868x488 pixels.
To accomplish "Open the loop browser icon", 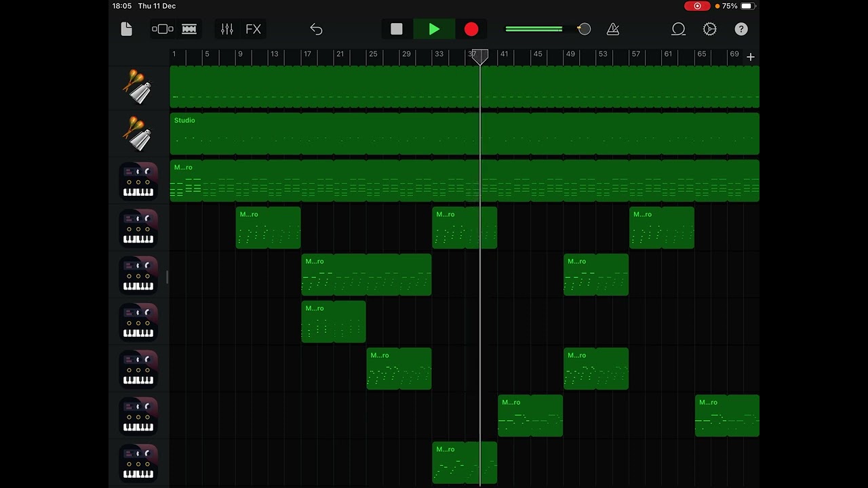I will pos(678,29).
